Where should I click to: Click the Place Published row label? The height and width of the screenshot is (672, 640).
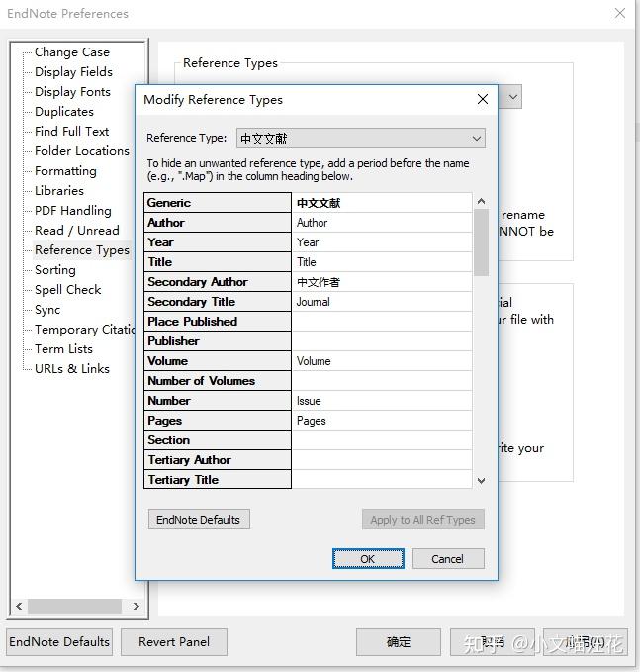tap(218, 322)
